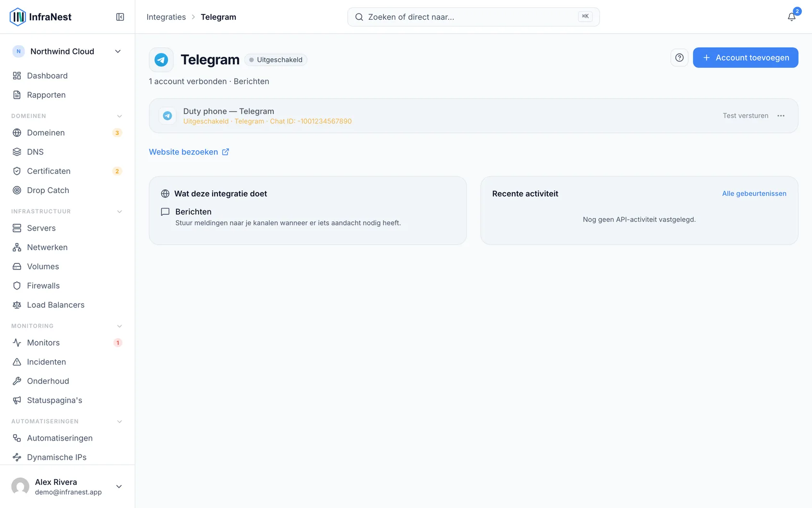This screenshot has height=508, width=812.
Task: Click the Berichten capability heading
Action: 193,212
